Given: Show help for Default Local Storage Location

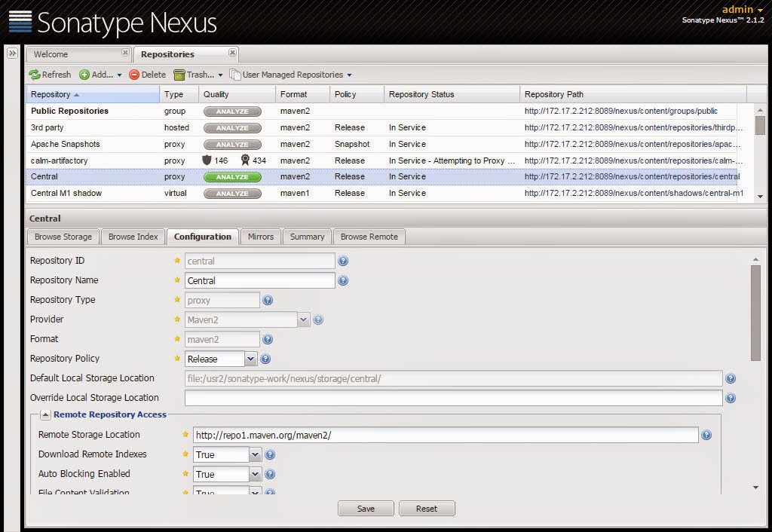Looking at the screenshot, I should click(731, 378).
